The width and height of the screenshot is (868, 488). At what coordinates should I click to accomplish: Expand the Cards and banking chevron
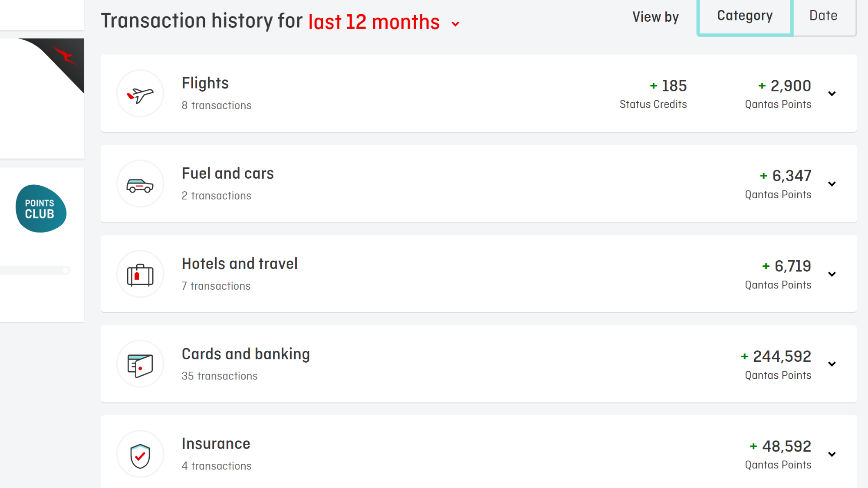[832, 364]
